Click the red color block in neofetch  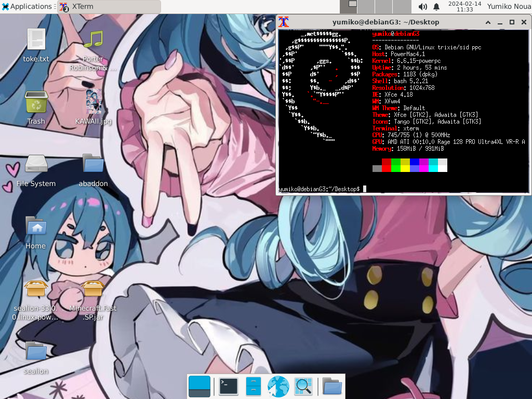pos(387,165)
